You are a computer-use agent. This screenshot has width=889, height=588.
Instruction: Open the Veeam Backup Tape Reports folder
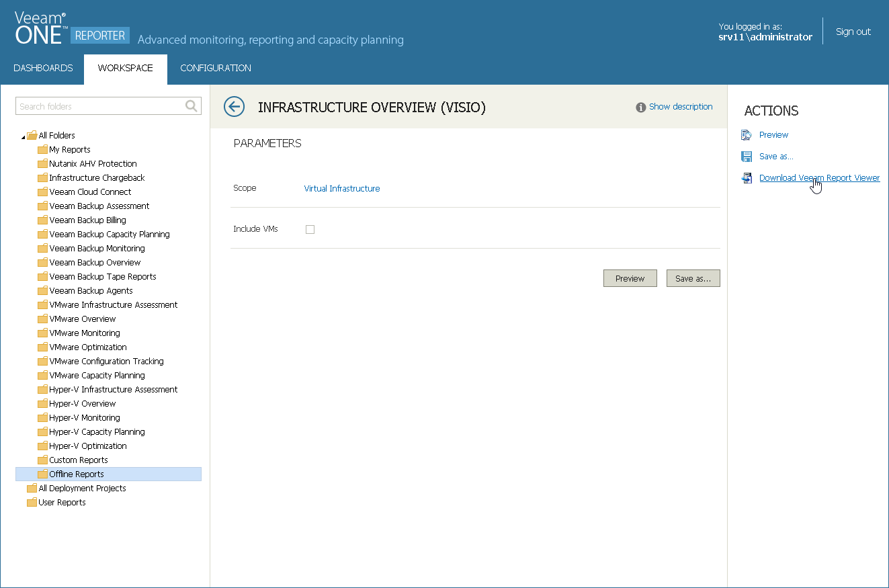pos(102,276)
